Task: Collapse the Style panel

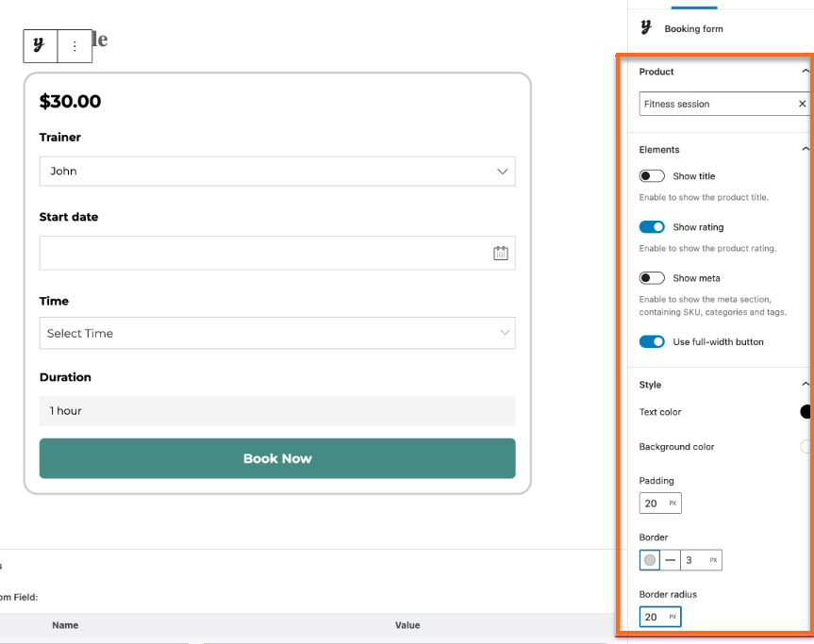Action: point(806,384)
